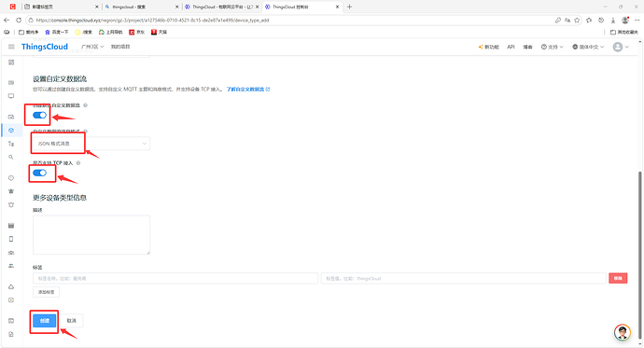The height and width of the screenshot is (348, 644).
Task: Add this page to favorites with the star
Action: 577,21
